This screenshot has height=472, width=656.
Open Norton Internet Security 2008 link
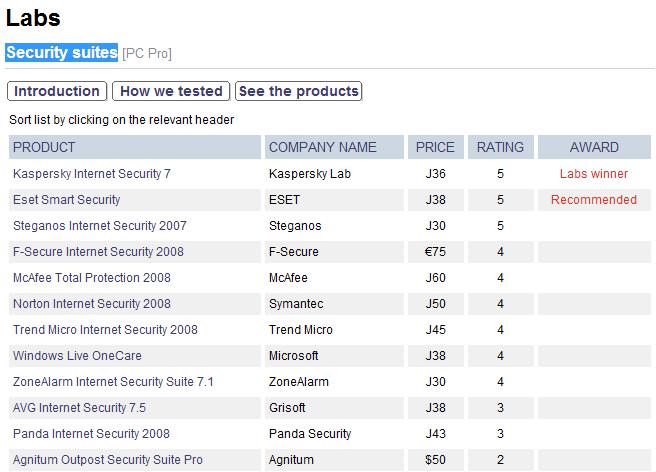92,304
